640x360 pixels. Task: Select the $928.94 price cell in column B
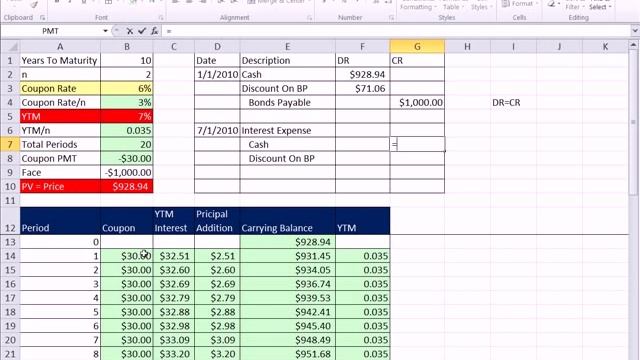127,187
